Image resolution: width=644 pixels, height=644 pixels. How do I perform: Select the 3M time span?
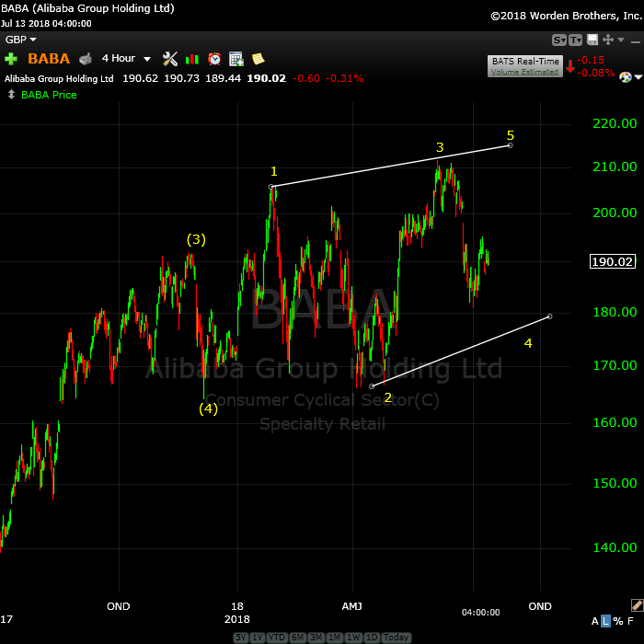[316, 638]
